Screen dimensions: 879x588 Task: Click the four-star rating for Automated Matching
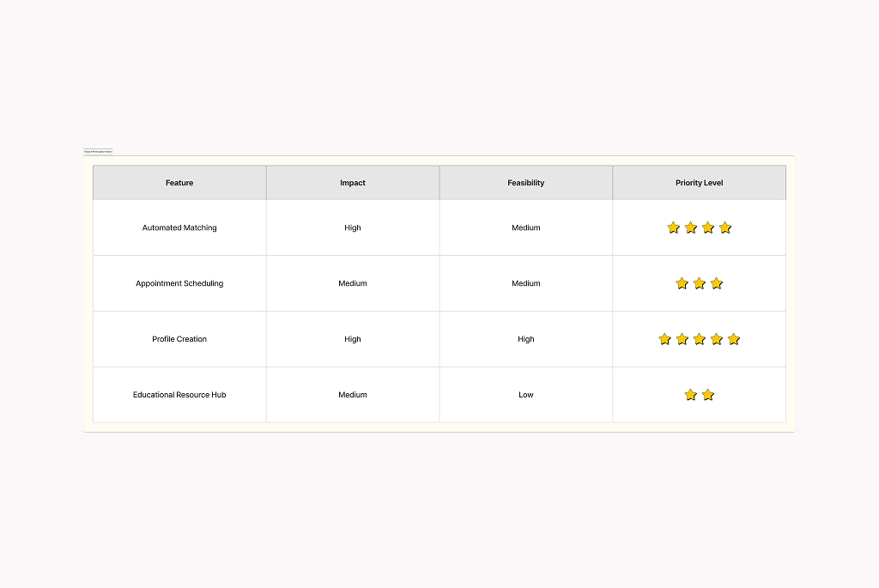coord(699,227)
